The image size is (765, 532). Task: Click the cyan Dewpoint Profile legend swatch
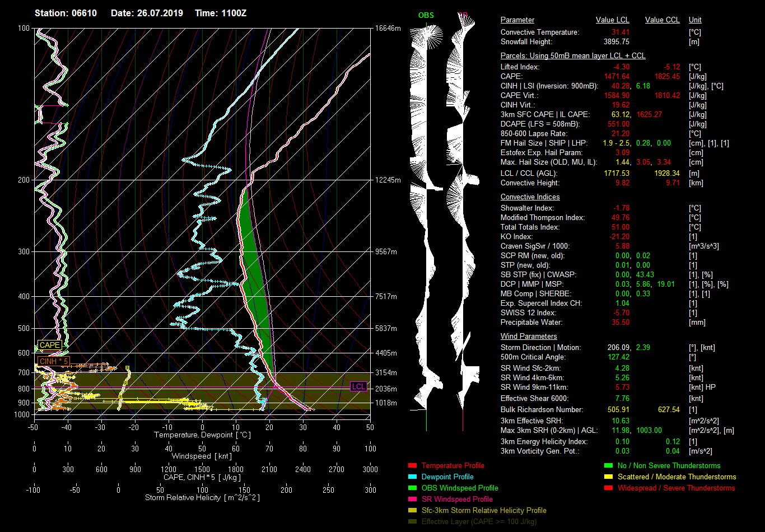(x=413, y=477)
